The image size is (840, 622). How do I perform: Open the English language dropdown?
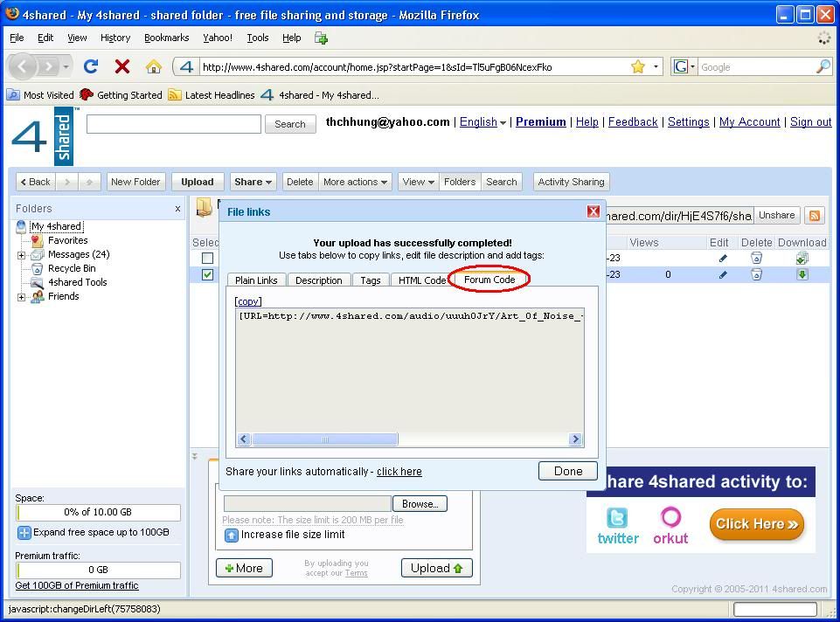482,122
